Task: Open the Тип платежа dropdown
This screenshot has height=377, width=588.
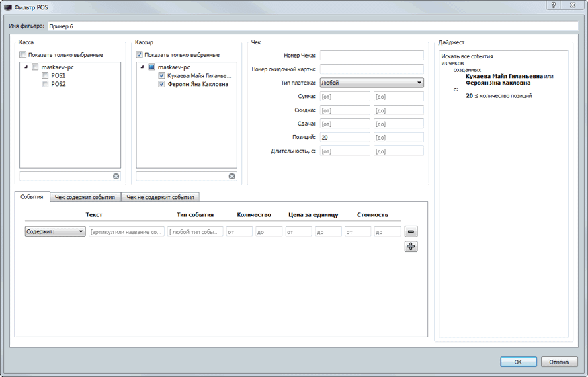Action: [372, 83]
